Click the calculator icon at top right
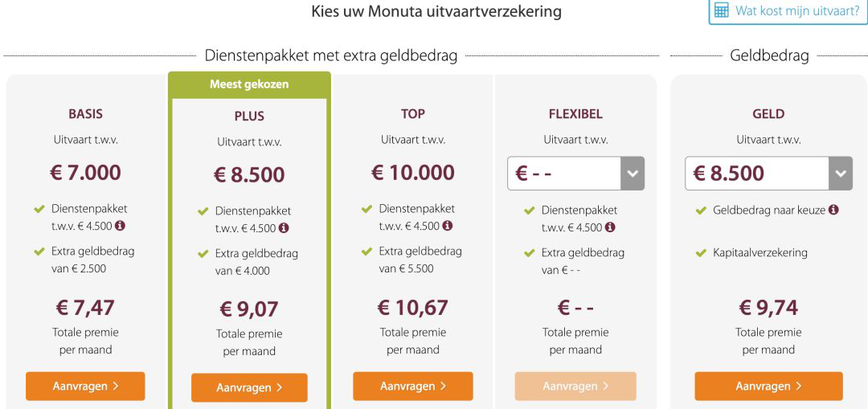Screen dimensions: 868x409 point(722,10)
